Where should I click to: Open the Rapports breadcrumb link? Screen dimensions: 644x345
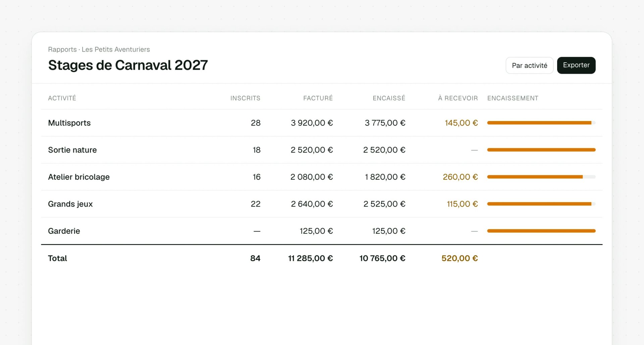(62, 50)
